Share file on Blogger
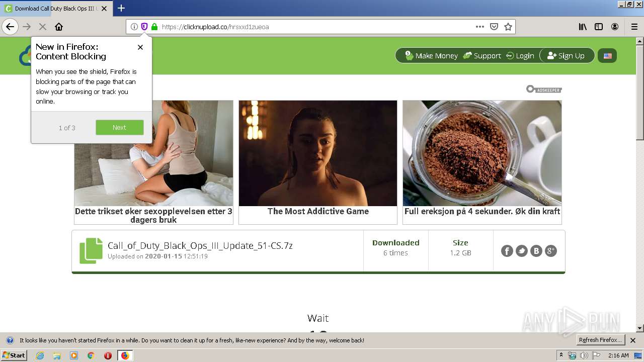This screenshot has height=362, width=644. [536, 251]
